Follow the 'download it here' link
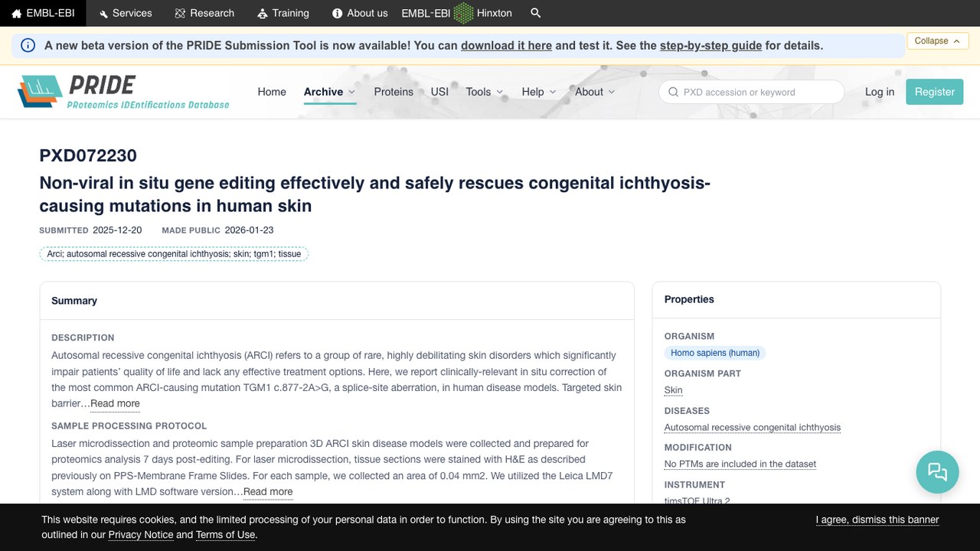The width and height of the screenshot is (980, 551). (506, 45)
